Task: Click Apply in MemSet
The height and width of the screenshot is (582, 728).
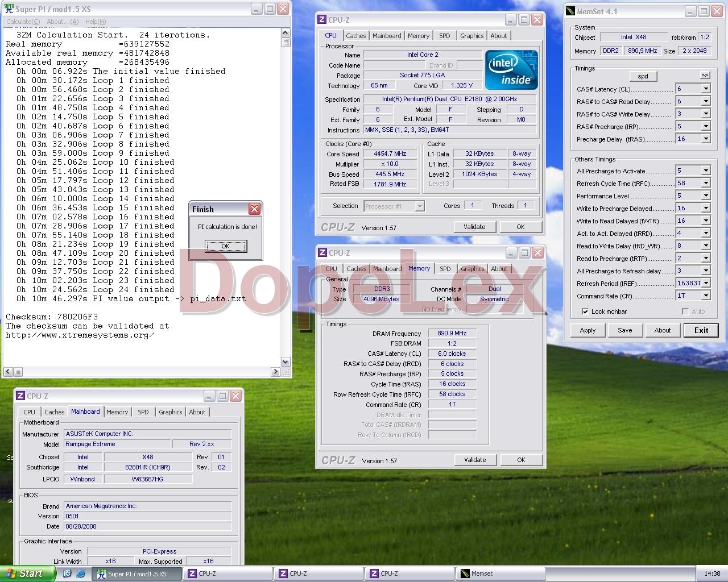Action: (588, 330)
